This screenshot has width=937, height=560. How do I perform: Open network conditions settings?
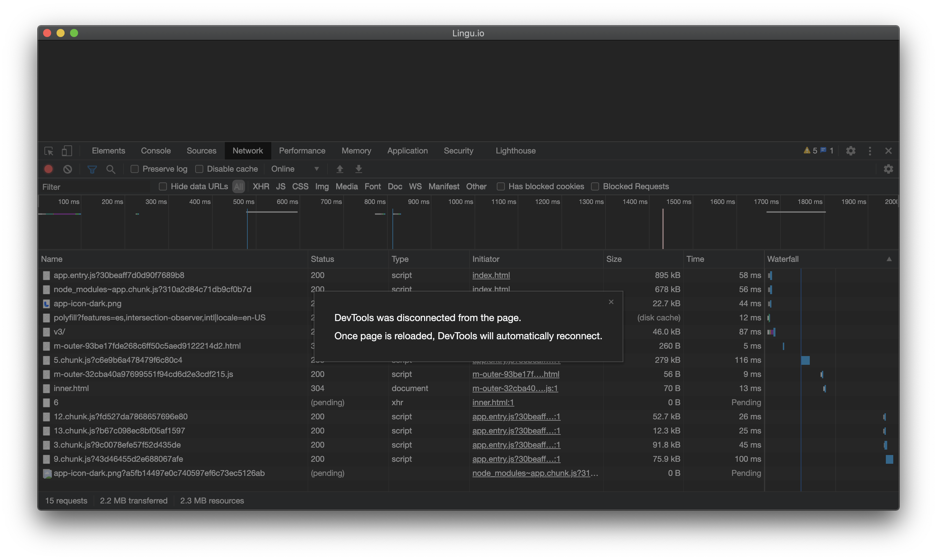(x=889, y=169)
